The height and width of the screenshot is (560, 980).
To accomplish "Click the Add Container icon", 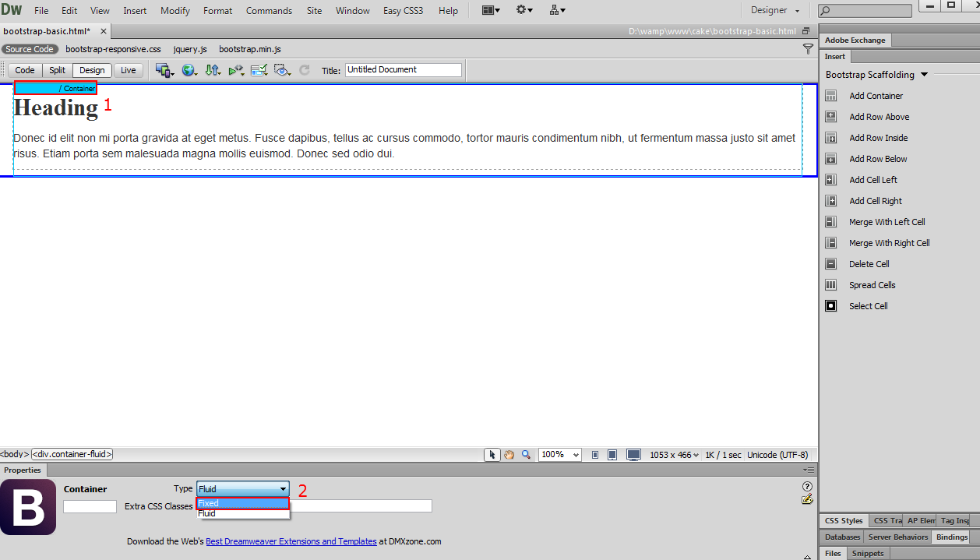I will 831,96.
